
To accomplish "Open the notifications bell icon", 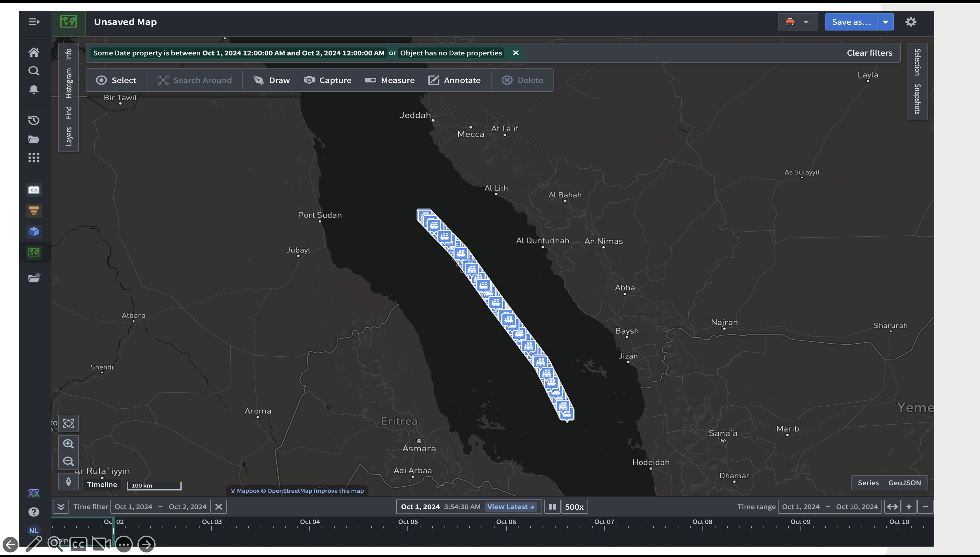I will pyautogui.click(x=34, y=89).
